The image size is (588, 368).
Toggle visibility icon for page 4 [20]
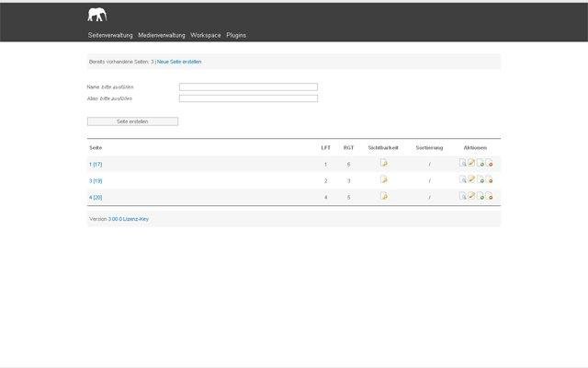click(x=384, y=196)
